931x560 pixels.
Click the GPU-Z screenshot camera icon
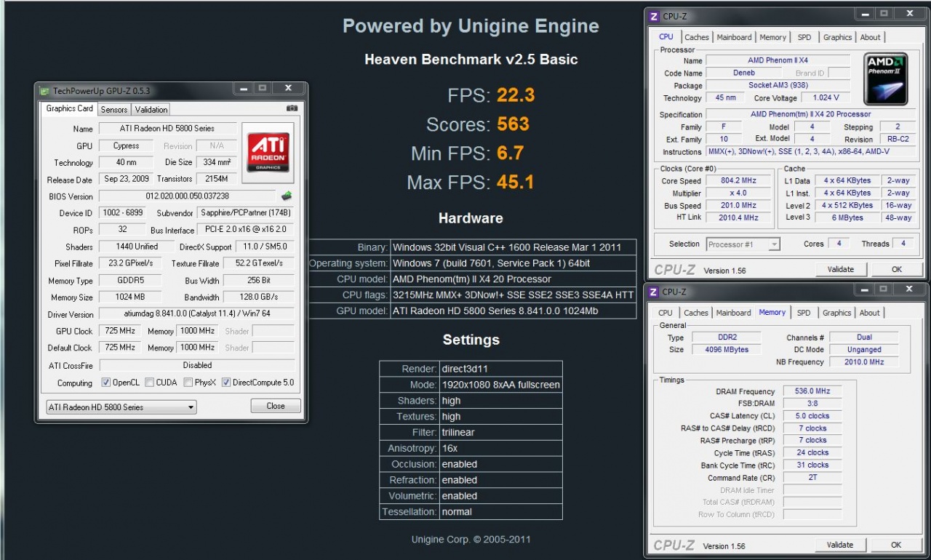point(292,108)
